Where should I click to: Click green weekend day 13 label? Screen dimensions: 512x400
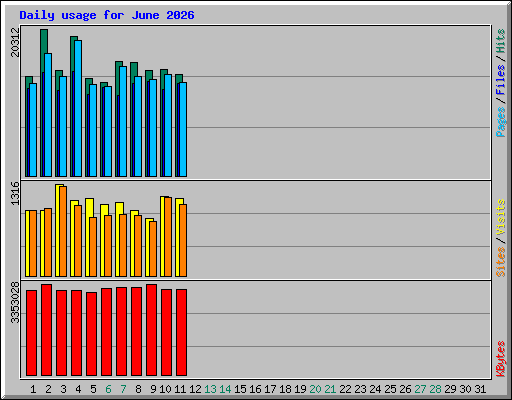coord(210,389)
